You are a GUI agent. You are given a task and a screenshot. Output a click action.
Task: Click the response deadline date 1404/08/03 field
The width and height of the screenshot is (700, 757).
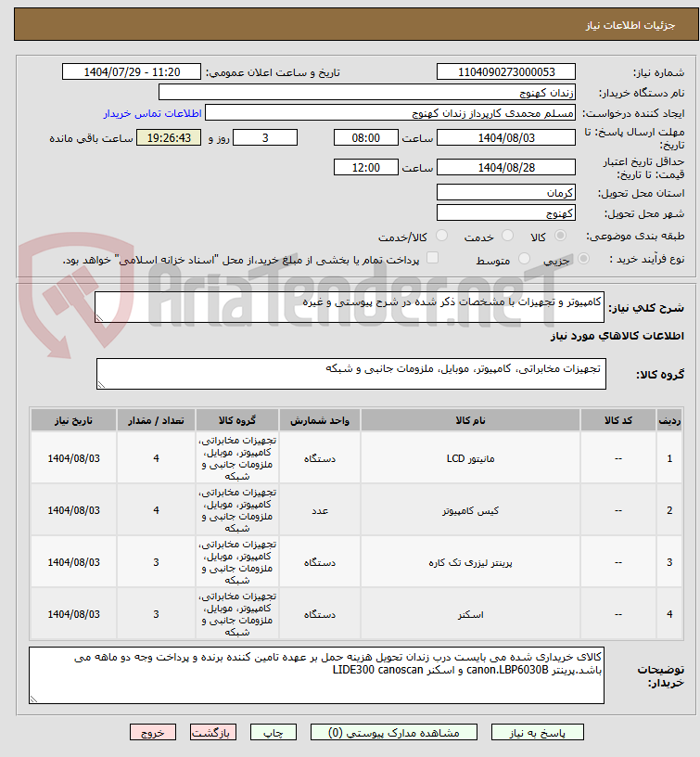coord(506,137)
